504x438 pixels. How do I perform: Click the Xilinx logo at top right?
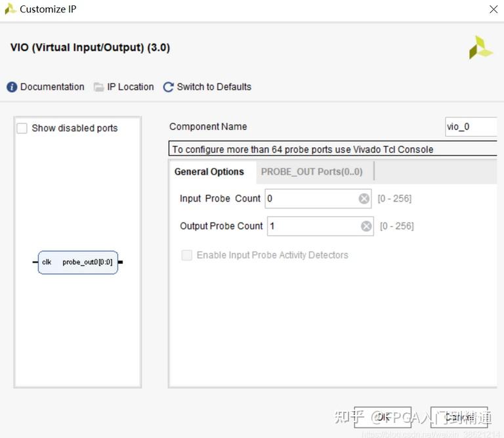(x=480, y=48)
